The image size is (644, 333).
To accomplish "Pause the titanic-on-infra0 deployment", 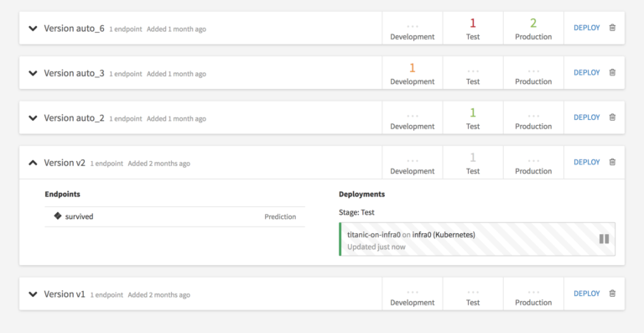I will click(x=604, y=239).
